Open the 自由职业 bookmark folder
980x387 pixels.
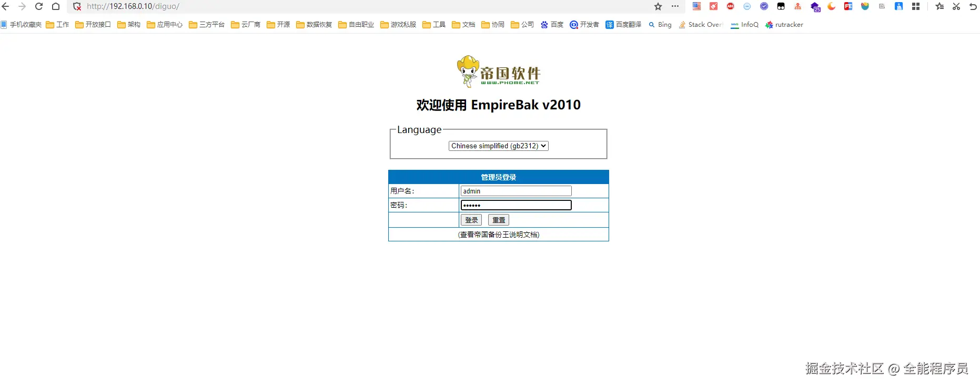coord(356,25)
